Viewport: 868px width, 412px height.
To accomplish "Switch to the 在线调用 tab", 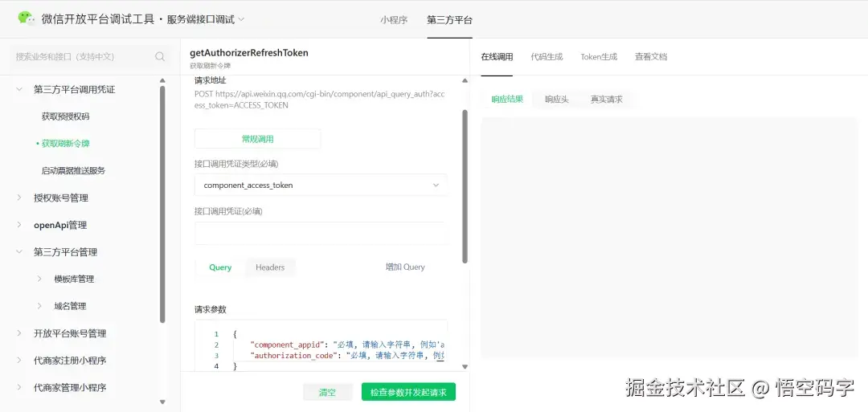I will point(497,56).
